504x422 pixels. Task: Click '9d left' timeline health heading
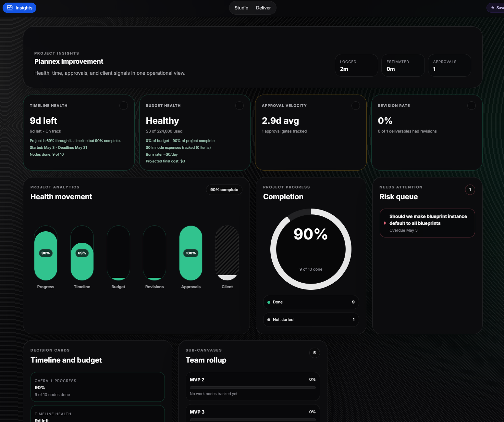pos(43,121)
